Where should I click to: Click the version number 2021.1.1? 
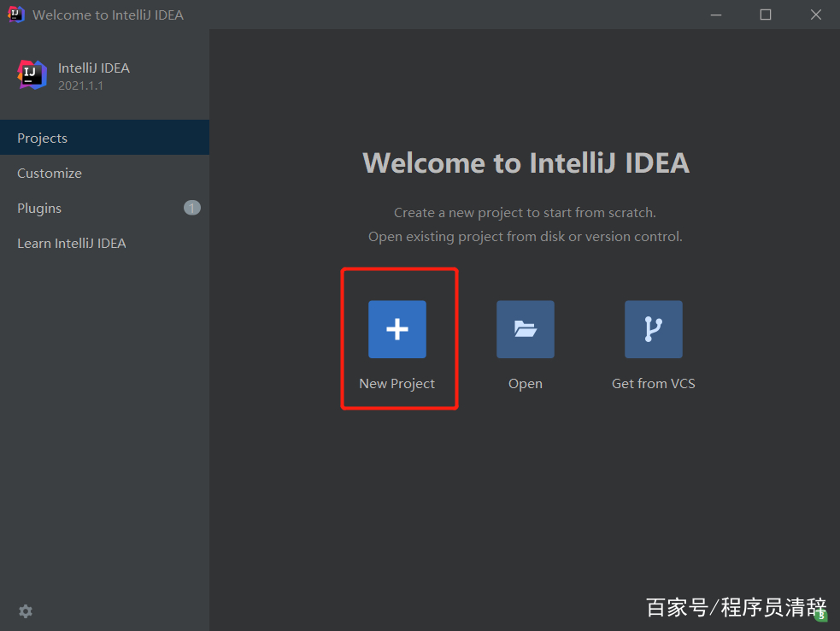pyautogui.click(x=81, y=86)
